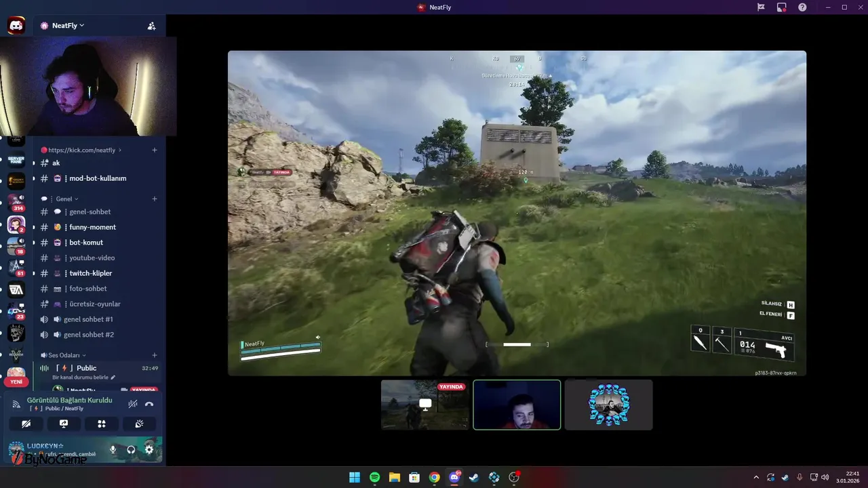Viewport: 868px width, 488px height.
Task: Open the mod-bot-kullanım channel
Action: point(98,178)
